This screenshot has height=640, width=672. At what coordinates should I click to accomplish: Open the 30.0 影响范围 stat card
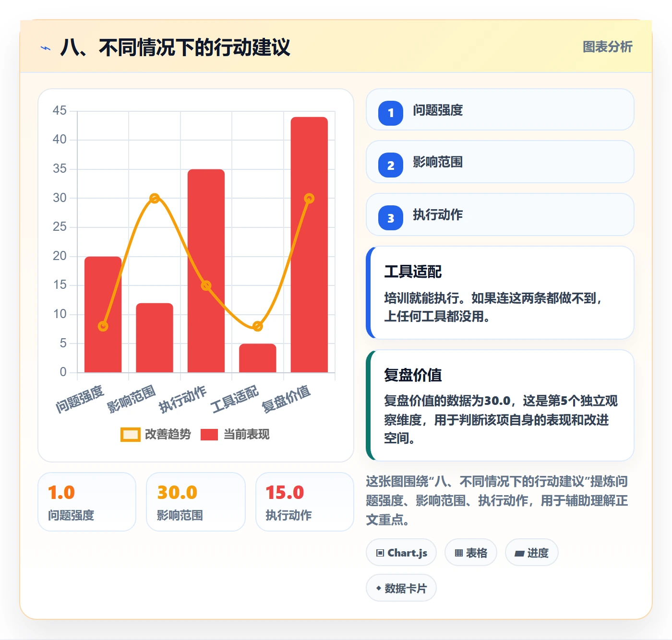click(196, 502)
